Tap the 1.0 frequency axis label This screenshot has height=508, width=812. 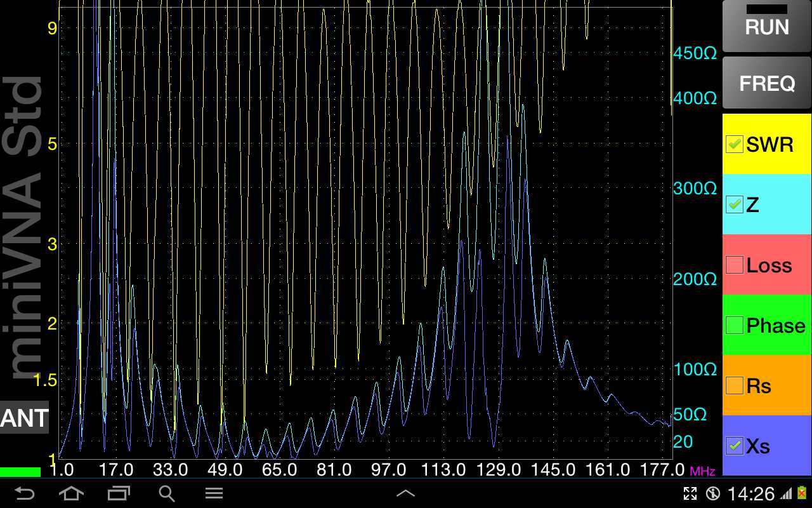[61, 470]
